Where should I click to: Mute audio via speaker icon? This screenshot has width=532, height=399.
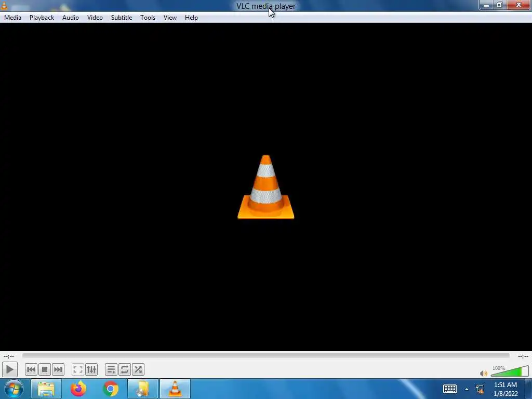(484, 374)
